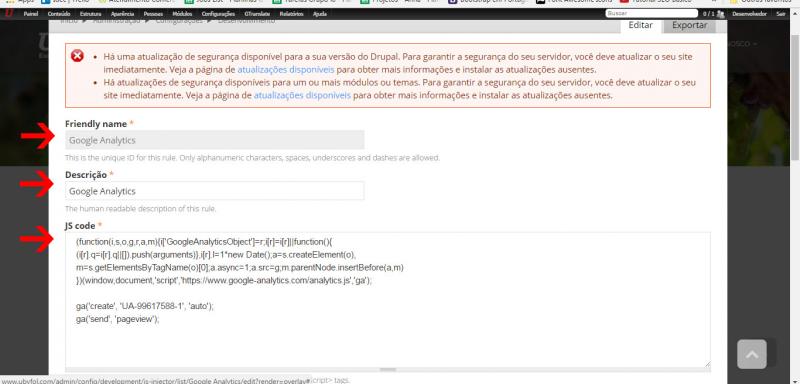800x384 pixels.
Task: Click the 'JS code' field label
Action: [x=80, y=225]
